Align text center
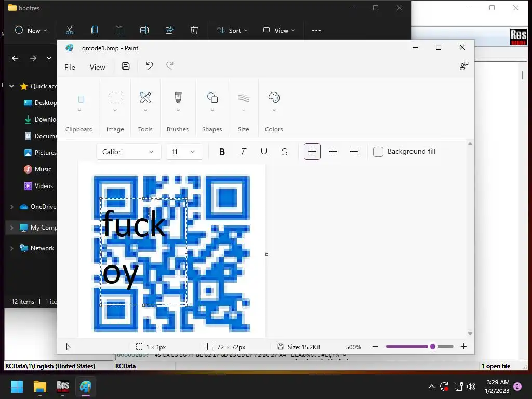This screenshot has height=399, width=532. pos(333,152)
